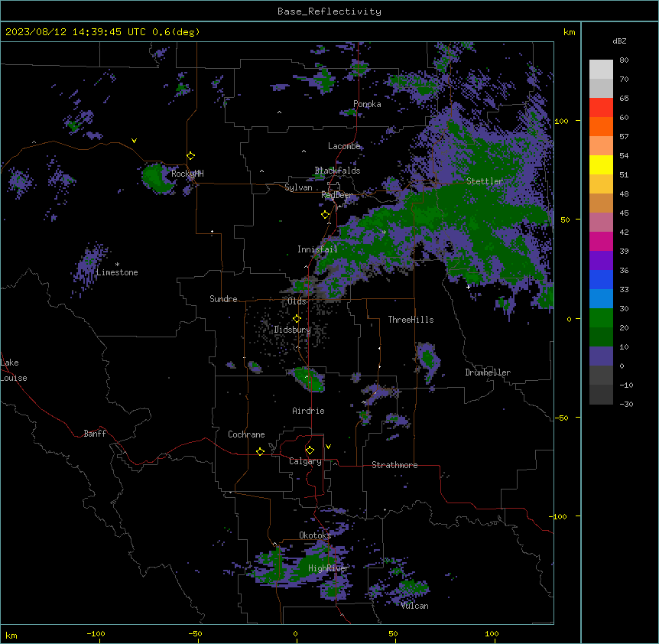Click the 100 tick on vertical axis
659x644 pixels.
(561, 121)
